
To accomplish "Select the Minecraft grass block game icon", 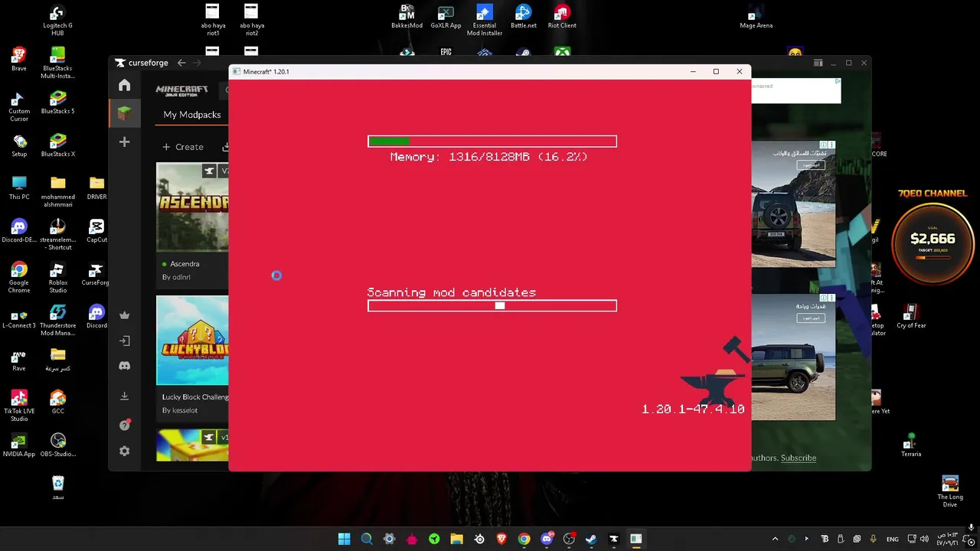I will coord(124,114).
